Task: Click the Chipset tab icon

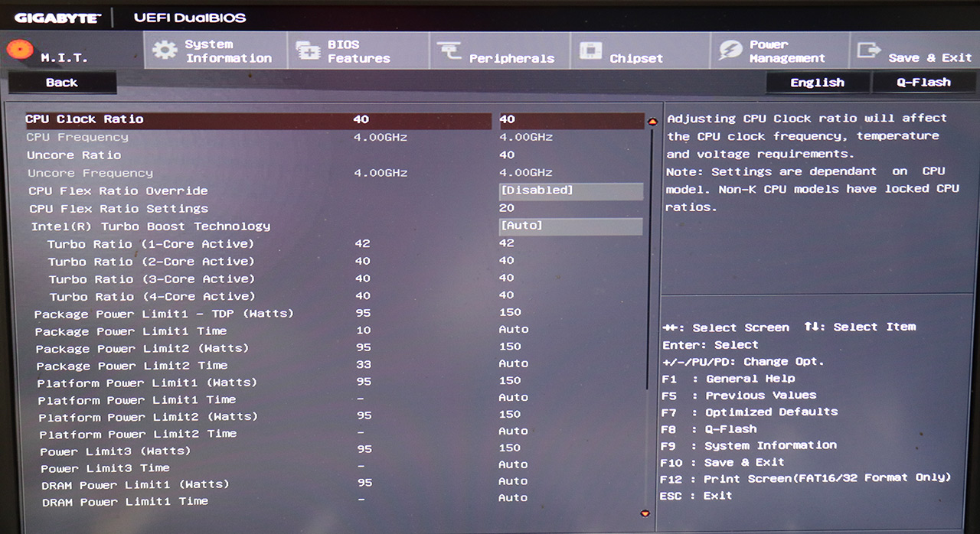Action: [590, 51]
